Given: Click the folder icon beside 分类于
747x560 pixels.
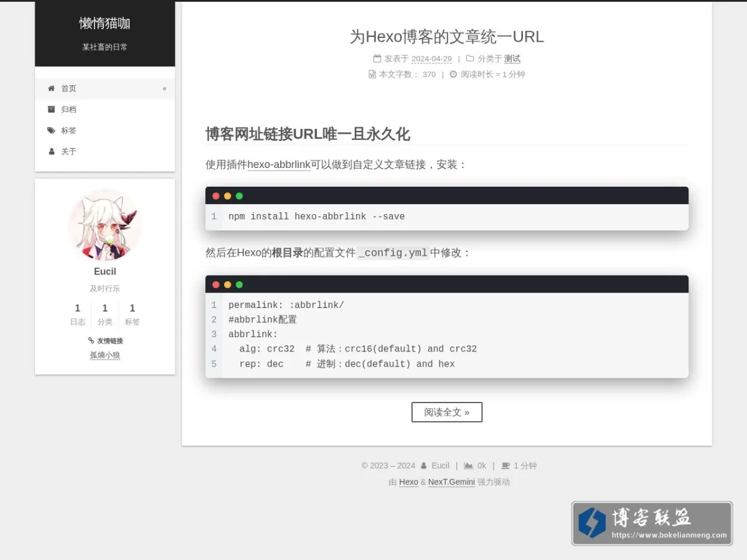Looking at the screenshot, I should pos(470,58).
